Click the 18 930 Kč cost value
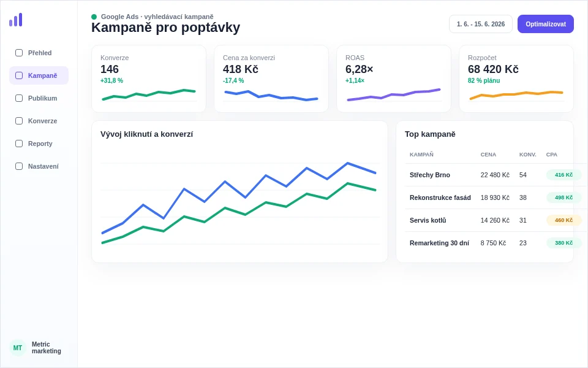This screenshot has height=368, width=588. [495, 197]
